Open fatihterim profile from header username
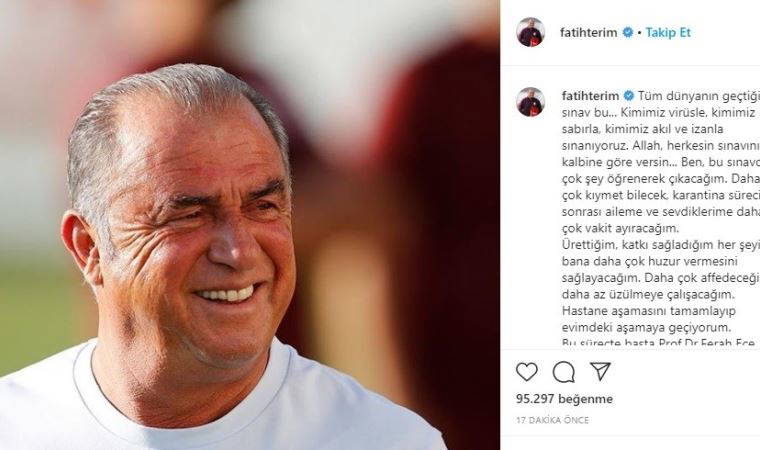The width and height of the screenshot is (760, 450). 588,32
